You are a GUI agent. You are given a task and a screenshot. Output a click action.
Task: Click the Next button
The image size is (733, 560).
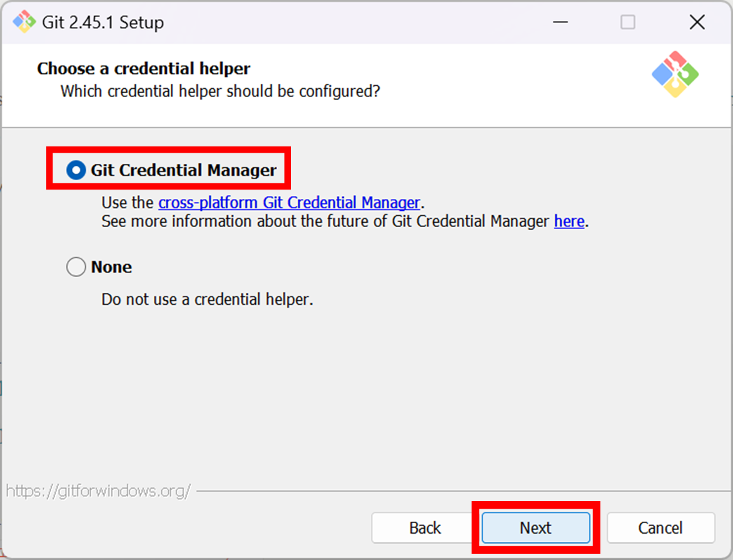pyautogui.click(x=536, y=527)
